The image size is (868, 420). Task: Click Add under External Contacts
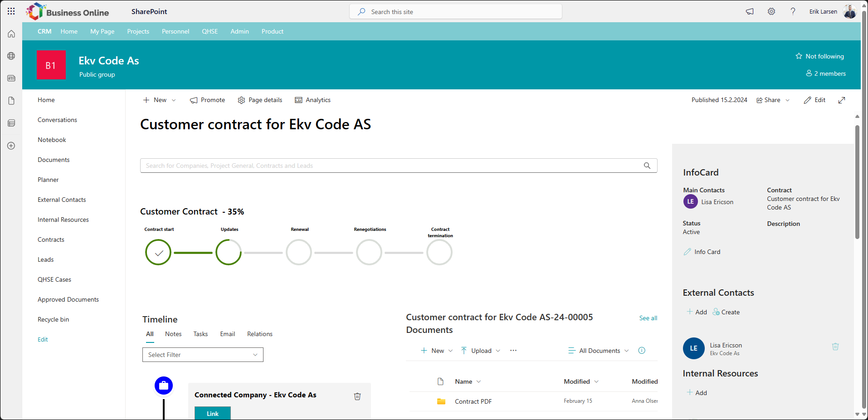tap(697, 312)
